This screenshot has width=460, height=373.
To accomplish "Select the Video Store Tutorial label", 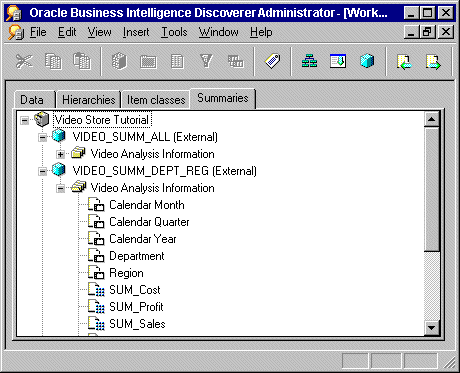I will (x=102, y=120).
